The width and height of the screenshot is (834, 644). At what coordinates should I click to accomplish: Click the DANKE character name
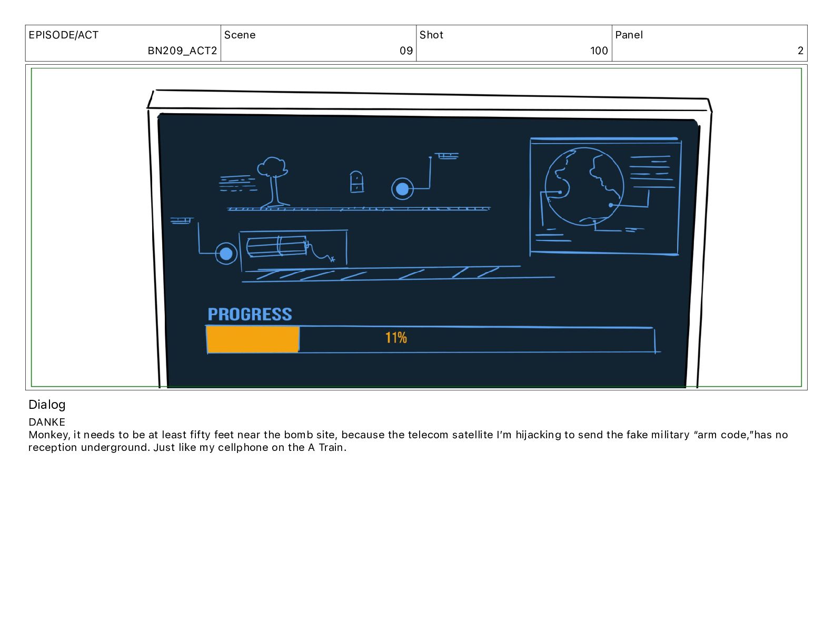coord(47,422)
